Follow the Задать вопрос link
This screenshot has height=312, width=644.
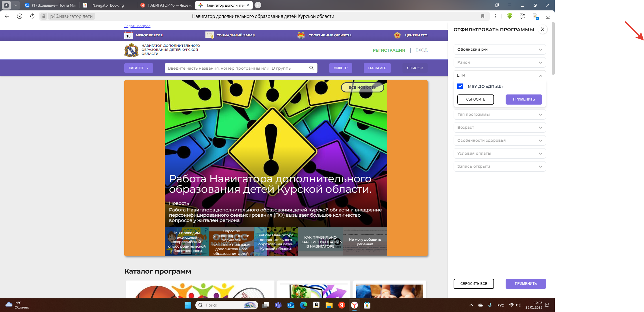[137, 26]
